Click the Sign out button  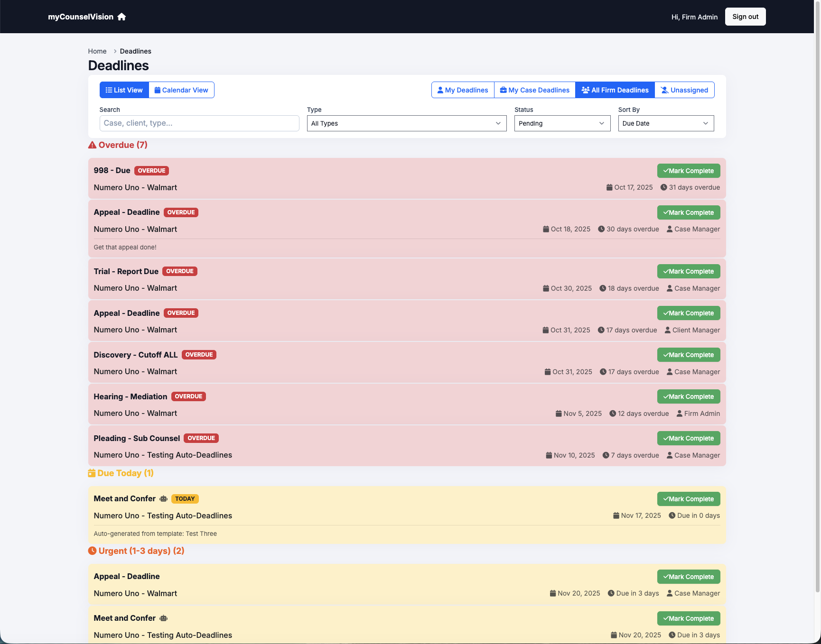745,17
